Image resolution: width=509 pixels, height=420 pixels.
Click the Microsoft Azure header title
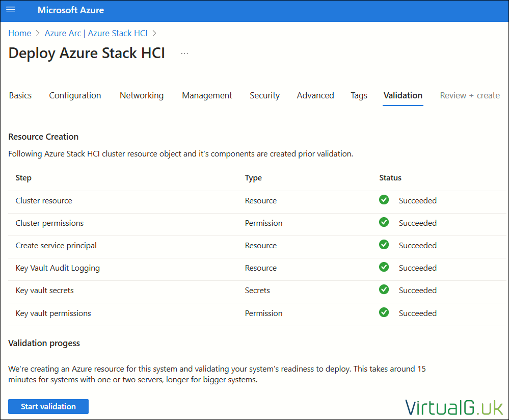(x=71, y=10)
